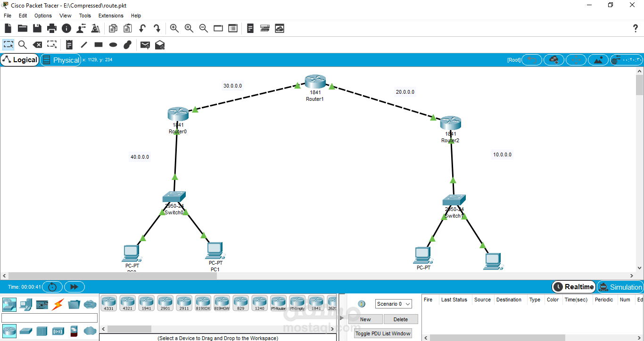Select the Switches subcategory
Image resolution: width=644 pixels, height=341 pixels.
pos(25,330)
